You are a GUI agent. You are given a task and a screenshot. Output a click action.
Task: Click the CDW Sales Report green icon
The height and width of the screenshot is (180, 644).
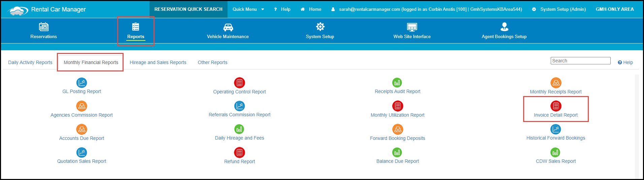click(555, 152)
